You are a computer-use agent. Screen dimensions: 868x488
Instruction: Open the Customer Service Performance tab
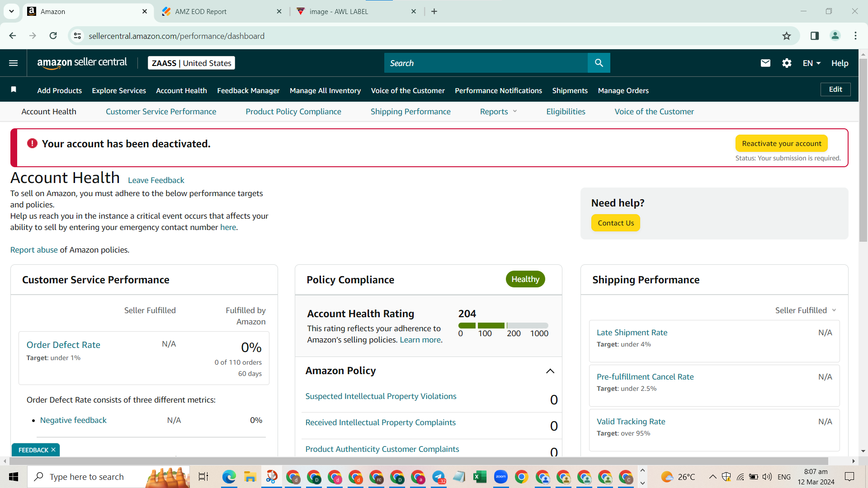click(x=161, y=112)
